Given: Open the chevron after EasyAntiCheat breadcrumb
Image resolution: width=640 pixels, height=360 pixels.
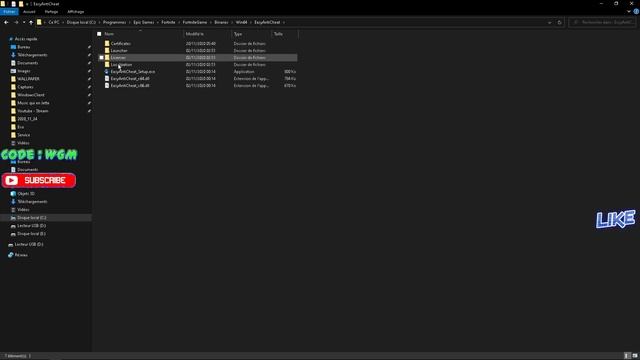Looking at the screenshot, I should coord(284,22).
